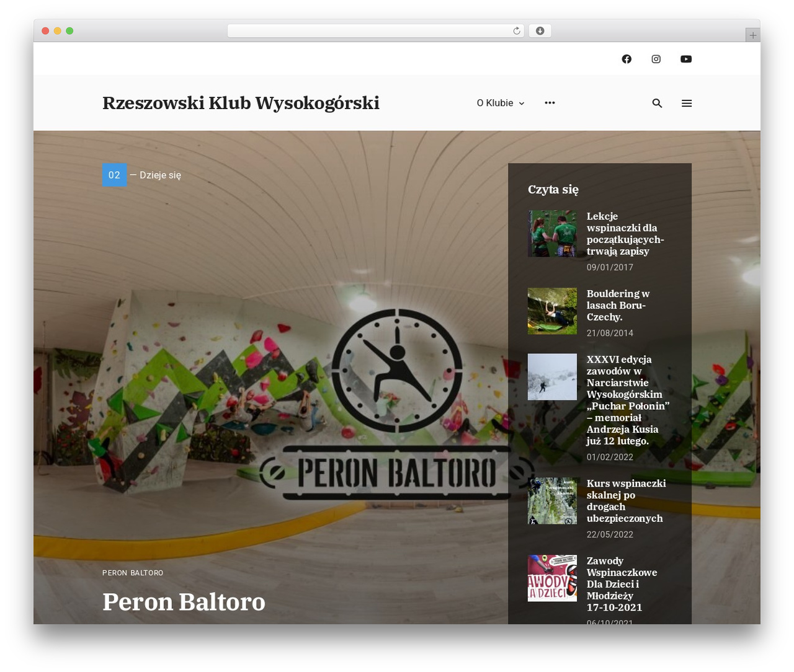794x672 pixels.
Task: Open the Peron Baltoro featured article title
Action: pyautogui.click(x=184, y=602)
